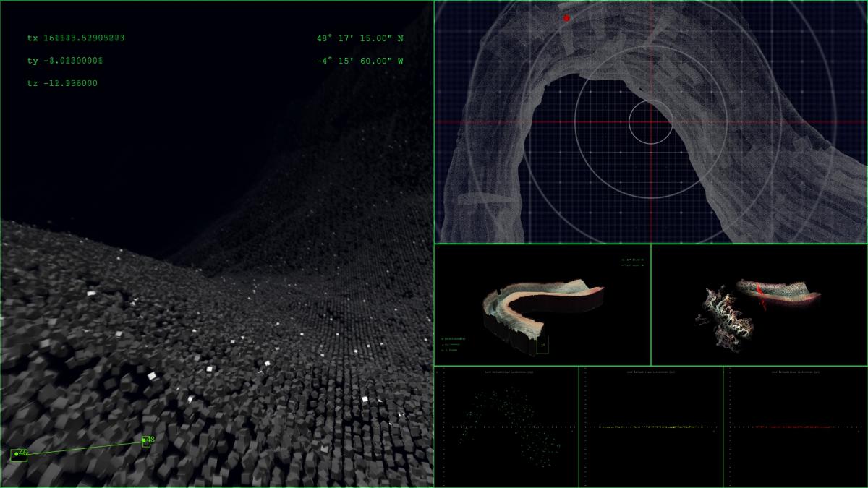Click the small green box on horseshoe model
The height and width of the screenshot is (488, 868).
[542, 347]
